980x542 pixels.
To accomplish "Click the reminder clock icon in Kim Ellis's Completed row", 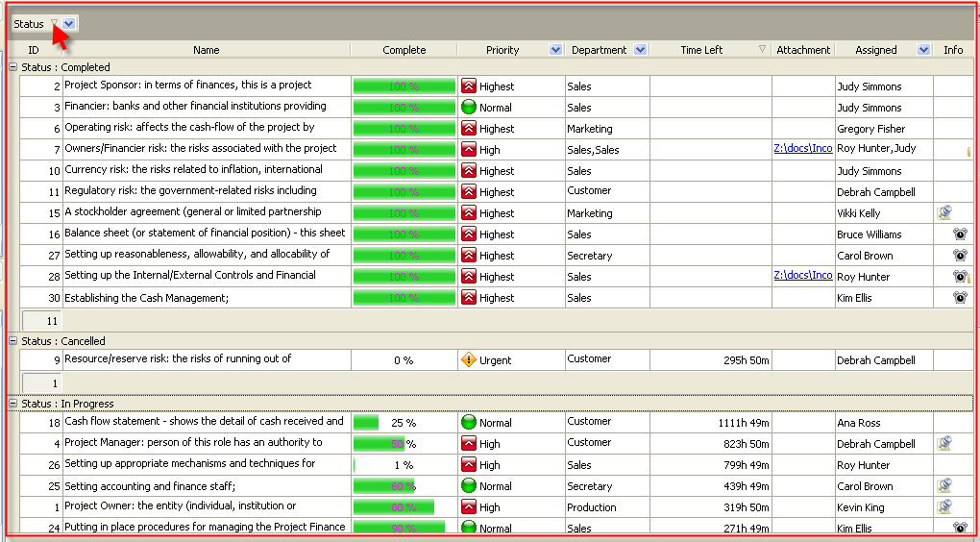I will (959, 298).
